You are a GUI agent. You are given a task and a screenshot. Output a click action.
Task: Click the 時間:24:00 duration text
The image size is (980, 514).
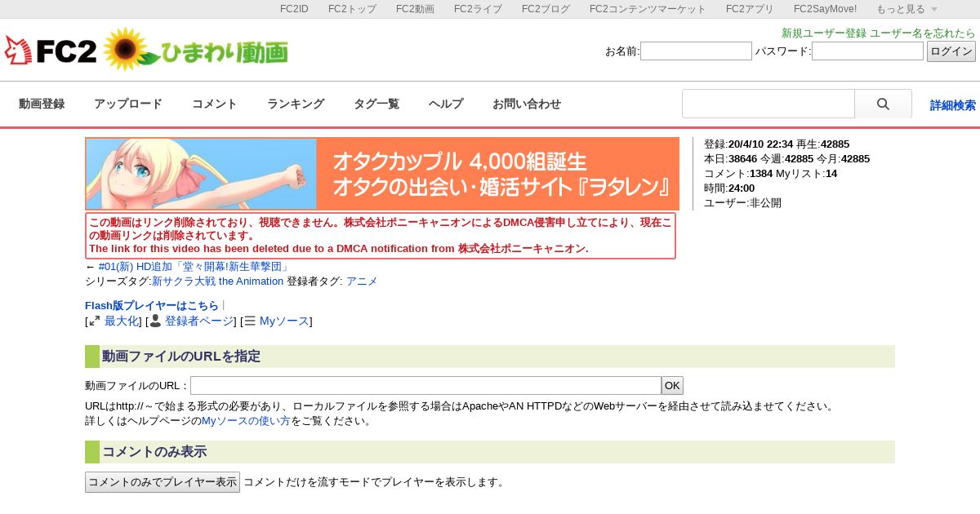729,188
